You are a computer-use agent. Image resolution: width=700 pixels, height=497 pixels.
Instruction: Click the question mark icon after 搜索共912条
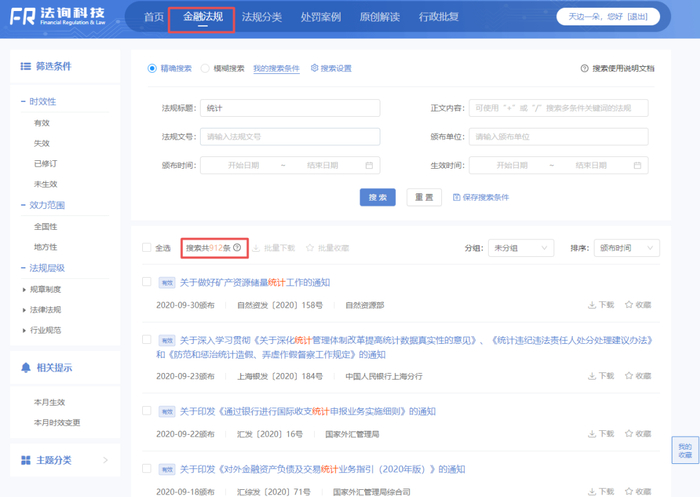(237, 247)
